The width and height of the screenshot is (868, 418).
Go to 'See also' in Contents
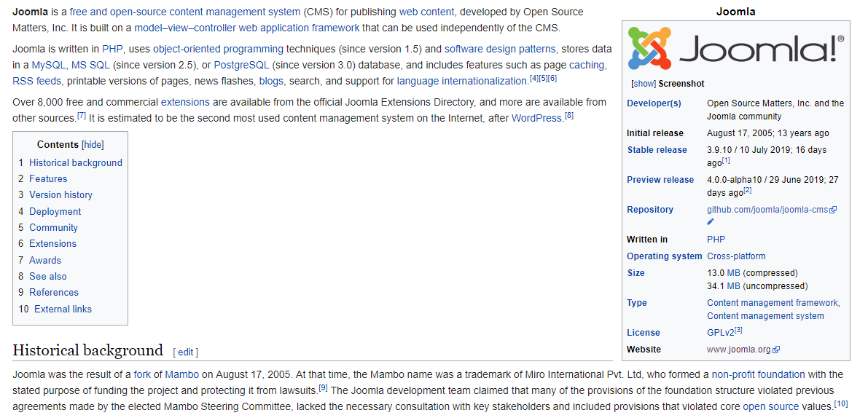point(48,276)
